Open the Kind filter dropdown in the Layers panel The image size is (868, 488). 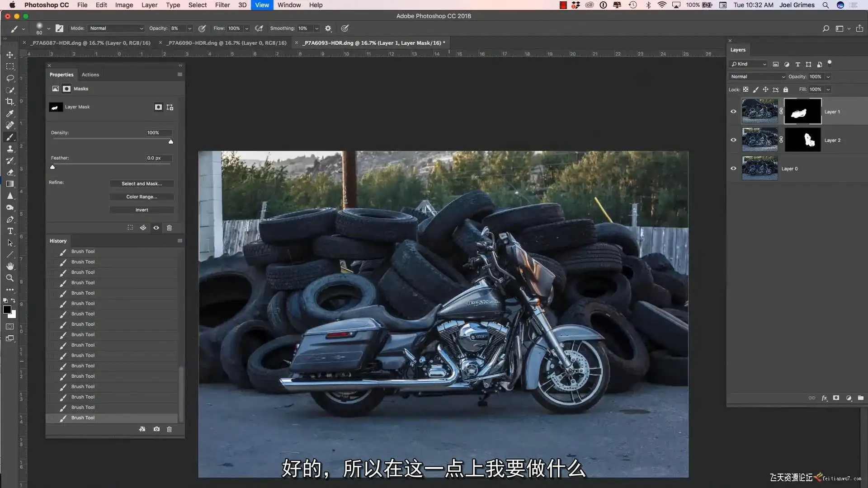[748, 64]
